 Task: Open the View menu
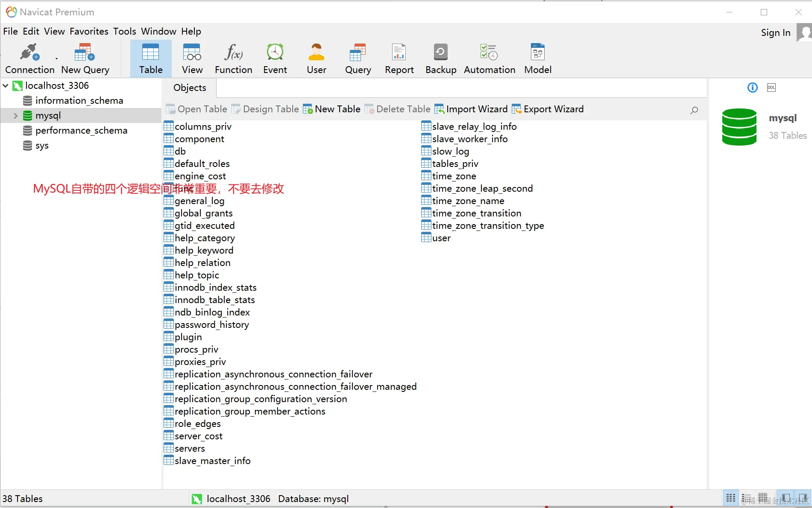(54, 31)
